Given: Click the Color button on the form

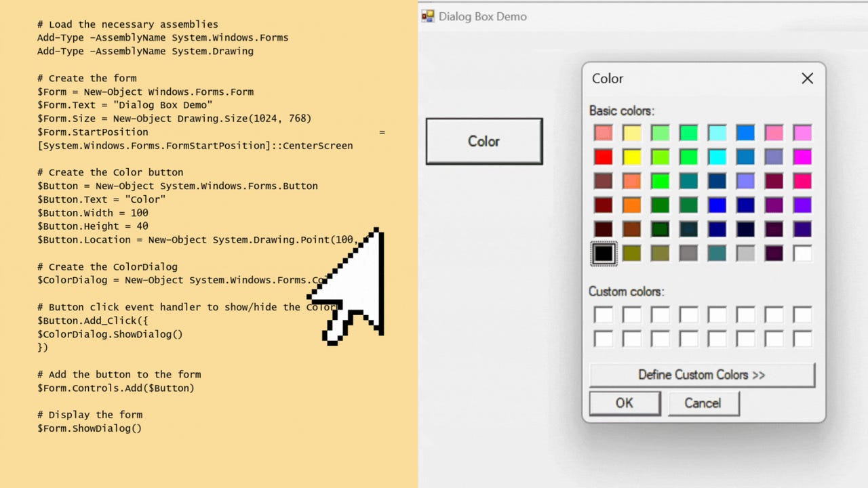Looking at the screenshot, I should click(x=484, y=141).
